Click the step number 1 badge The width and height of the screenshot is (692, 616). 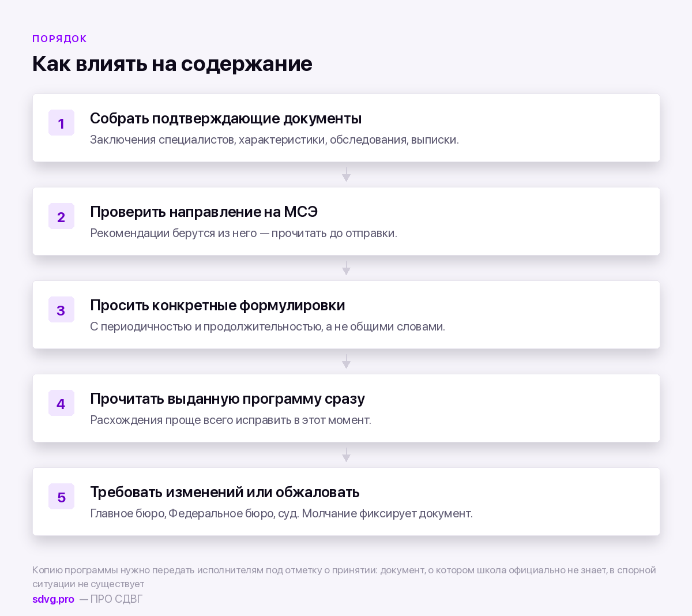61,123
